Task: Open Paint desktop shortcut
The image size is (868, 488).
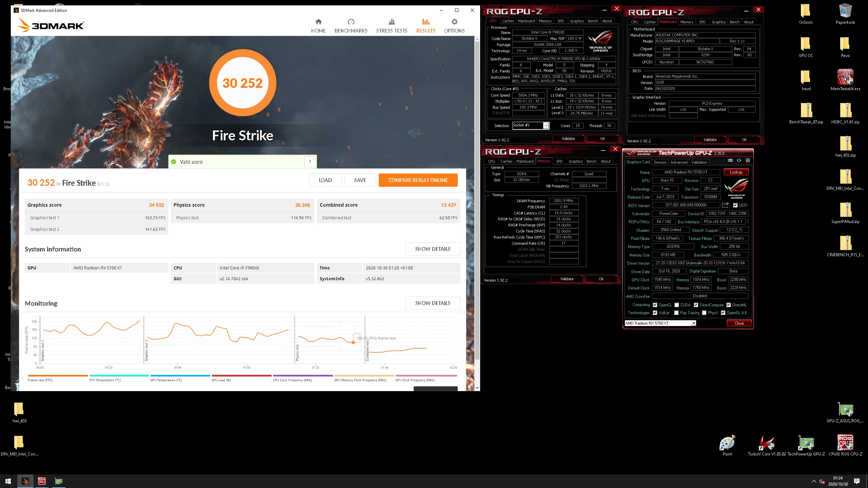Action: tap(727, 445)
